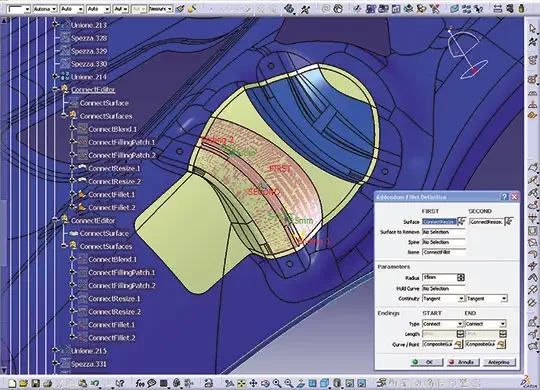Open the f(x) formula tool
The width and height of the screenshot is (540, 390).
click(x=139, y=383)
